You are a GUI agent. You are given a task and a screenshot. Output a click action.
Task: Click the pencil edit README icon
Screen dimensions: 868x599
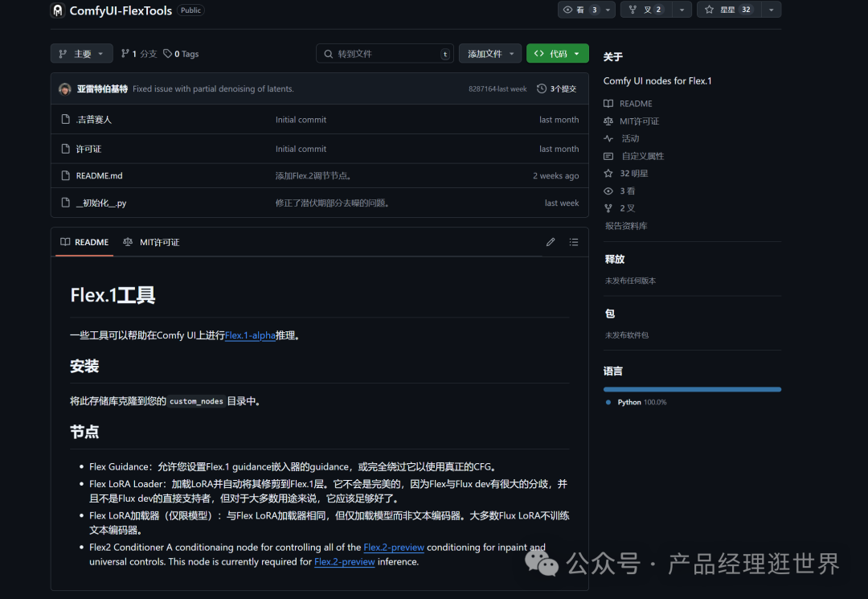tap(551, 242)
